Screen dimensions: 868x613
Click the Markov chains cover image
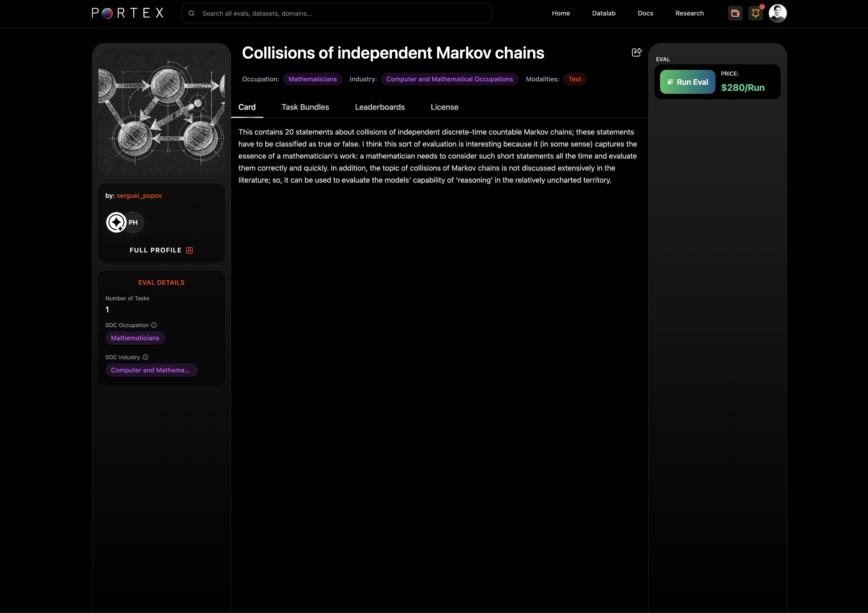pos(162,113)
